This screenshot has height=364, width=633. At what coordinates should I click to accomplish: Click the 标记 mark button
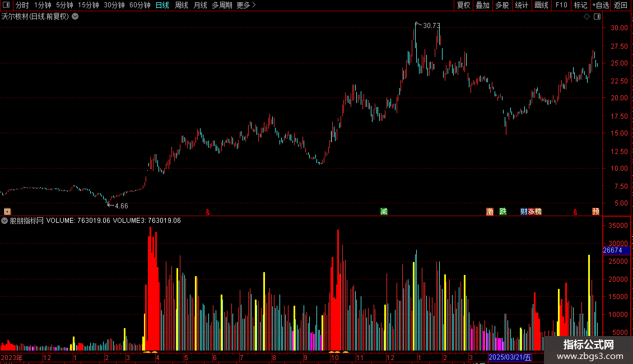pos(580,5)
